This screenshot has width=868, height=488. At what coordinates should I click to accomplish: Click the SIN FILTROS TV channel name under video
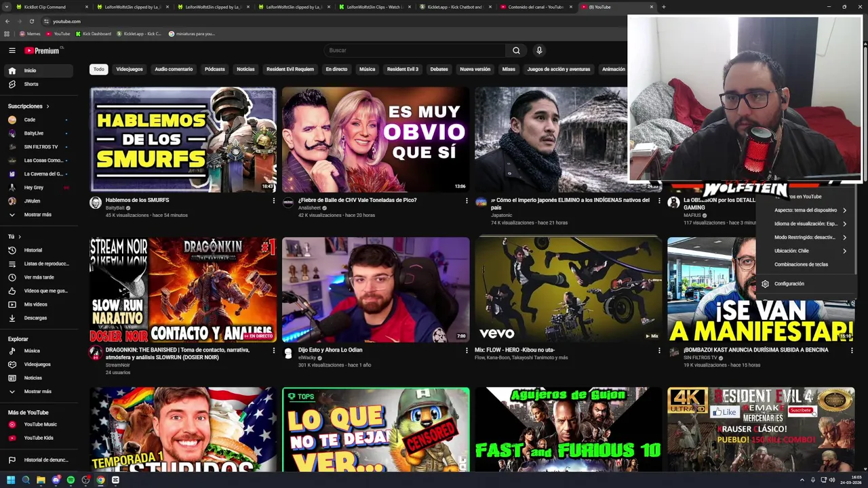(700, 358)
